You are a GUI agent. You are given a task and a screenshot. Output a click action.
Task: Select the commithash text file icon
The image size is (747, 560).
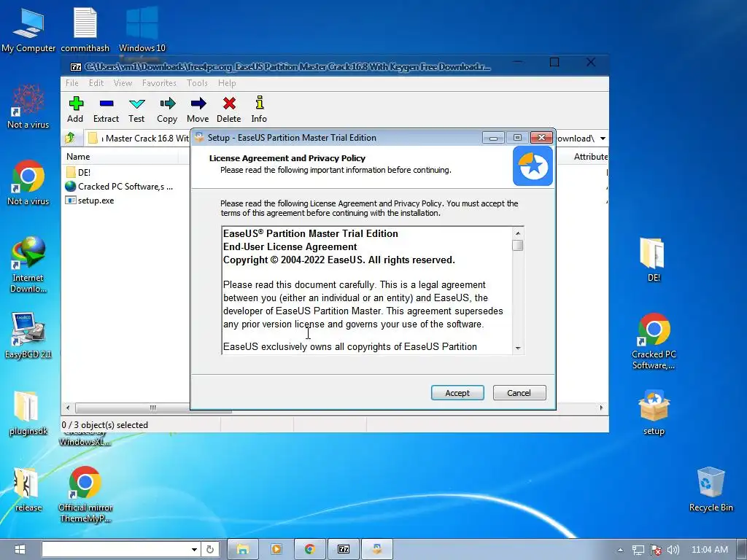click(x=85, y=29)
